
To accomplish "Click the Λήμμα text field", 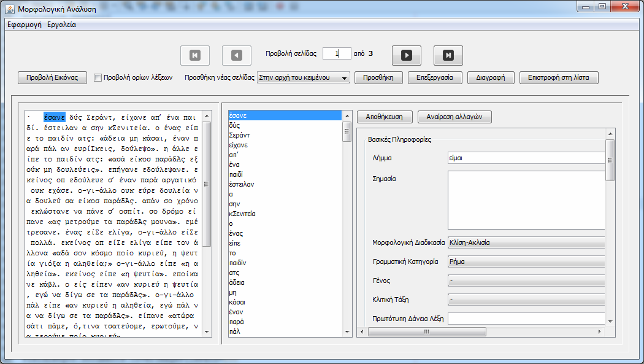I will pyautogui.click(x=526, y=158).
